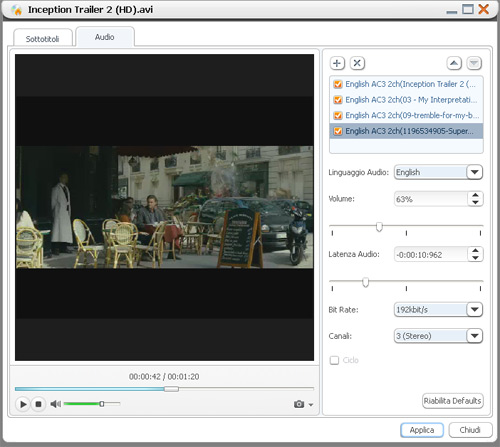This screenshot has height=447, width=500.
Task: Maximize the Inception Trailer window
Action: pos(468,9)
